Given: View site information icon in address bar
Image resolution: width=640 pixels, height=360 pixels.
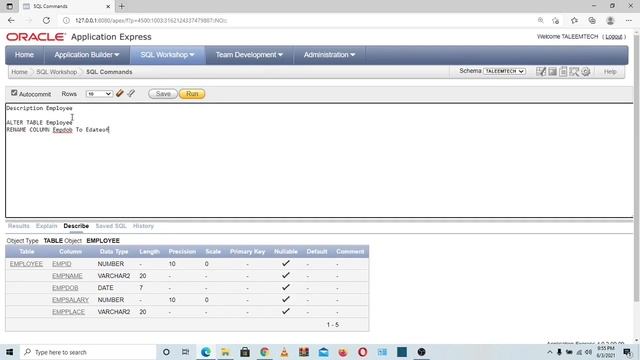Looking at the screenshot, I should coord(66,20).
